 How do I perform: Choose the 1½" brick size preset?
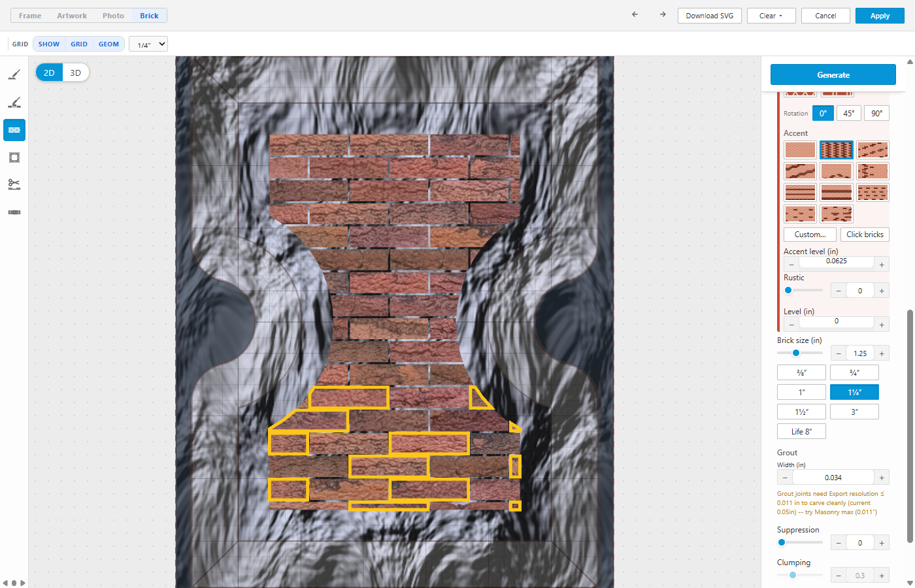(801, 412)
